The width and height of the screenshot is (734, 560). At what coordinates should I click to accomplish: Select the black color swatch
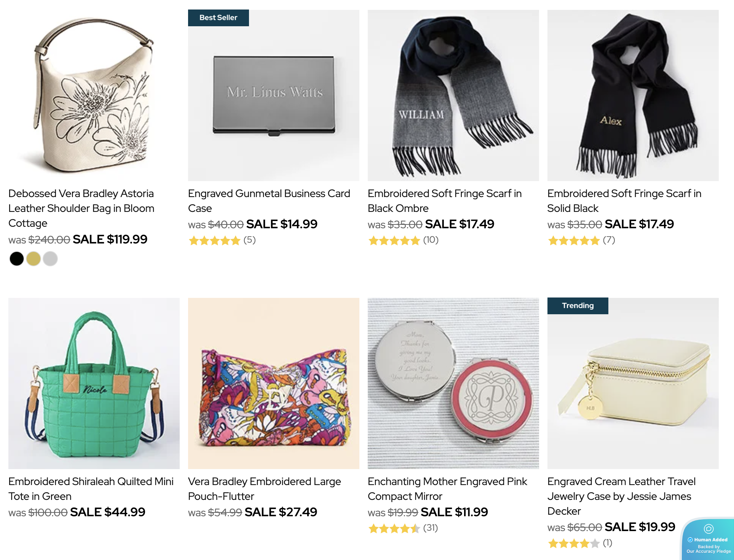(x=17, y=259)
